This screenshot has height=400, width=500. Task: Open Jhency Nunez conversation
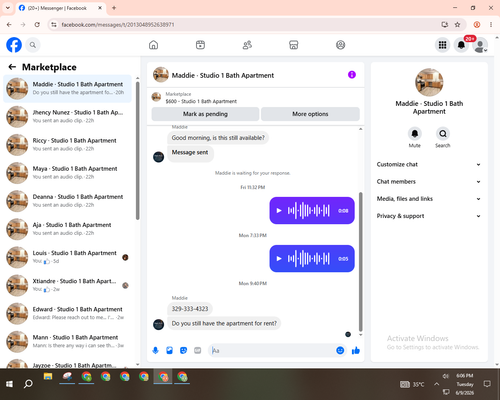pyautogui.click(x=67, y=117)
